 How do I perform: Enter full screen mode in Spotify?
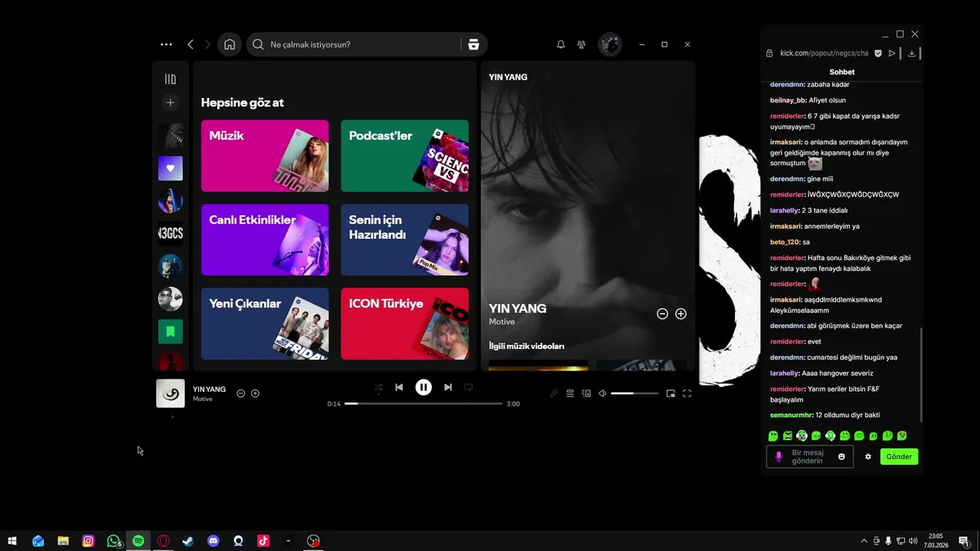tap(687, 393)
